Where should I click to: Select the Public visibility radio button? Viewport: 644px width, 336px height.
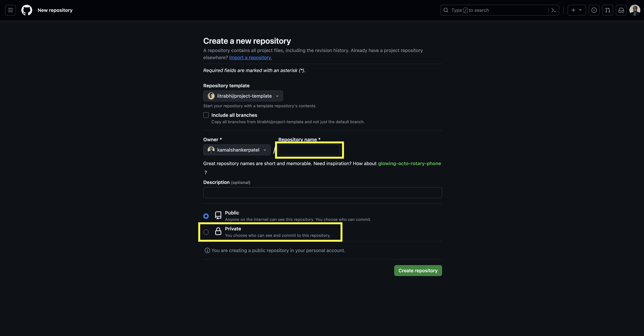click(206, 216)
